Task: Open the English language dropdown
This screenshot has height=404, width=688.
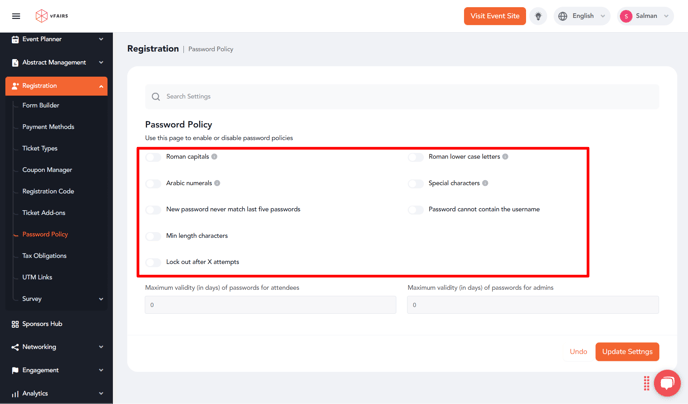Action: (x=582, y=16)
